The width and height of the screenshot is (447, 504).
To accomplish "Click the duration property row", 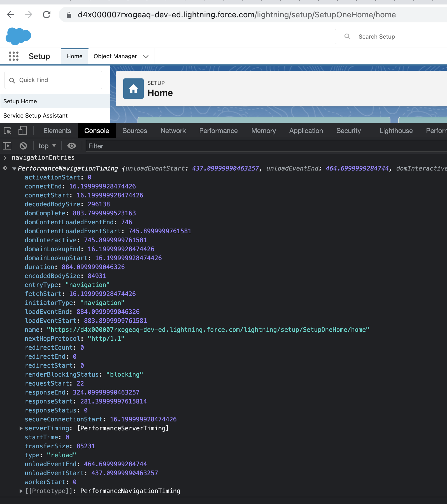I will (x=74, y=267).
